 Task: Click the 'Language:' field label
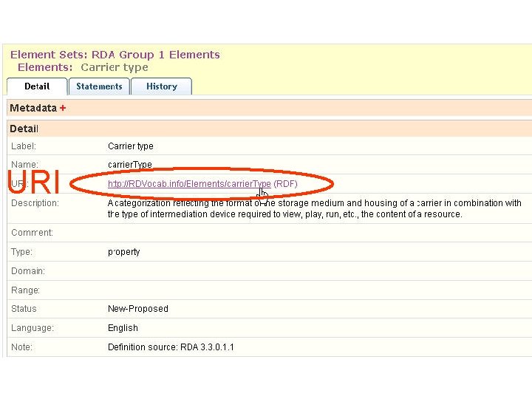[x=33, y=328]
